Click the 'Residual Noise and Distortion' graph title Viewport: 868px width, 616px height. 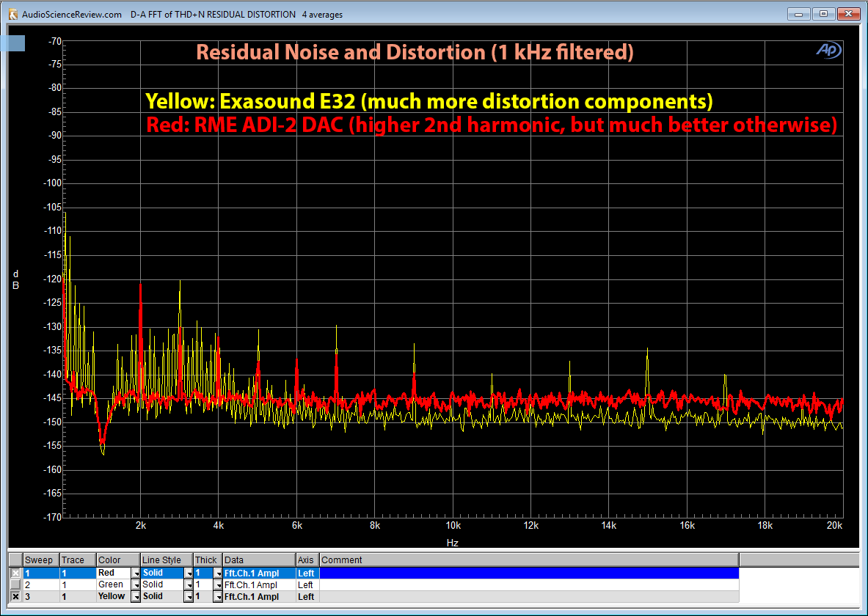tap(415, 52)
